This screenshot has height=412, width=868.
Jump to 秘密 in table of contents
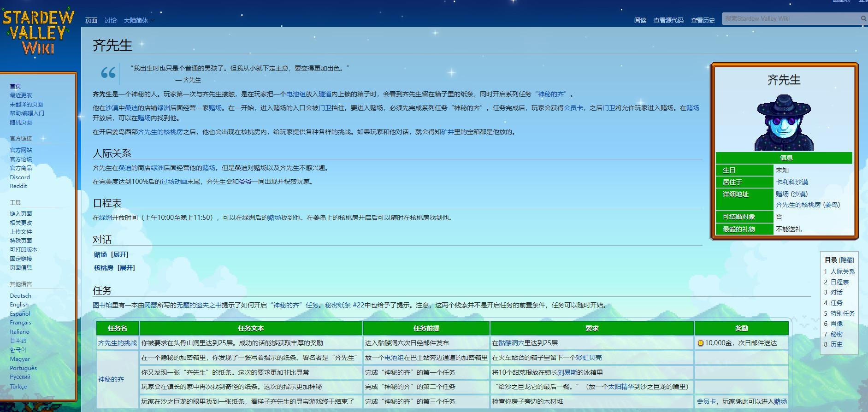pos(837,334)
